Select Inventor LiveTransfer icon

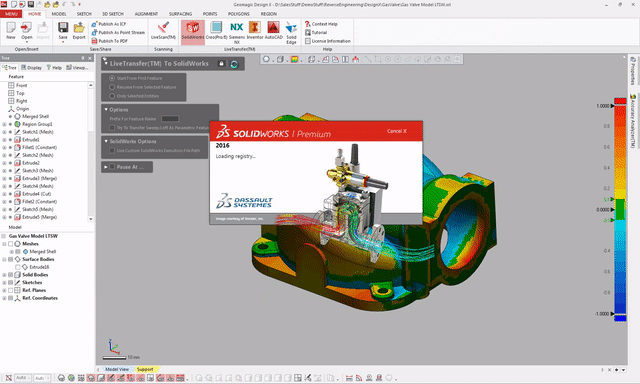pyautogui.click(x=255, y=30)
